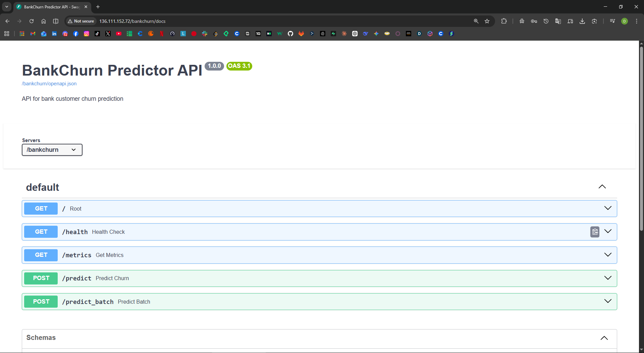Screen dimensions: 644x353
Task: Open a new browser tab
Action: pos(98,7)
